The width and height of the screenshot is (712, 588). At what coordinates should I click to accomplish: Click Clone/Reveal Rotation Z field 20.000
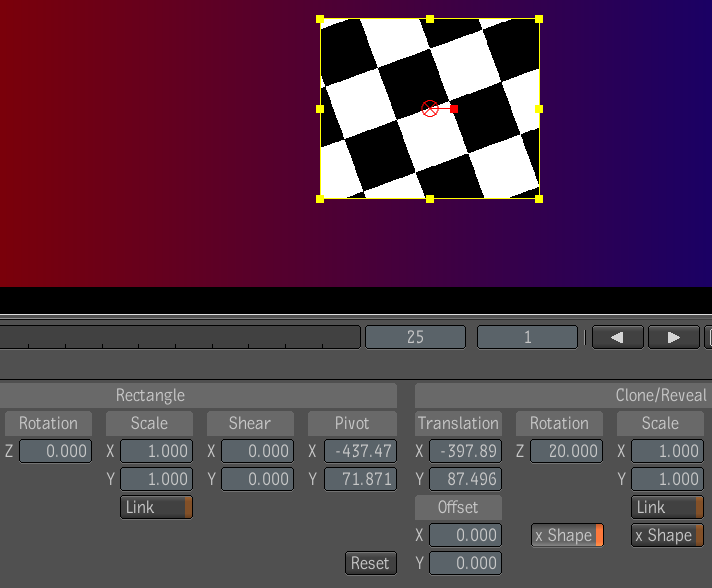(x=566, y=451)
